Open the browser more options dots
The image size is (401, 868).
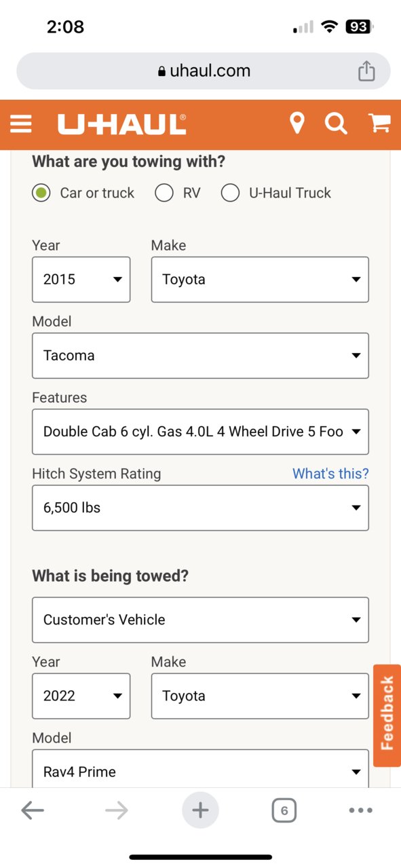pyautogui.click(x=360, y=810)
